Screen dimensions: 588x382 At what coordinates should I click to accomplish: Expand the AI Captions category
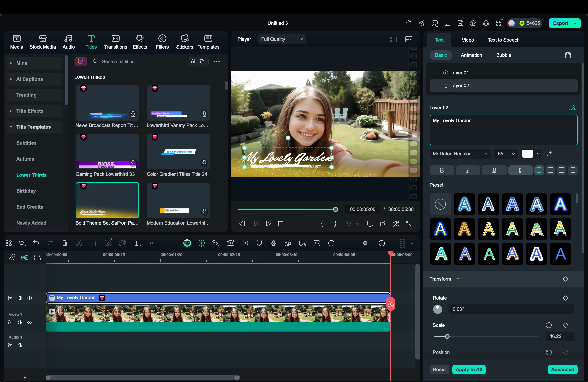[29, 79]
